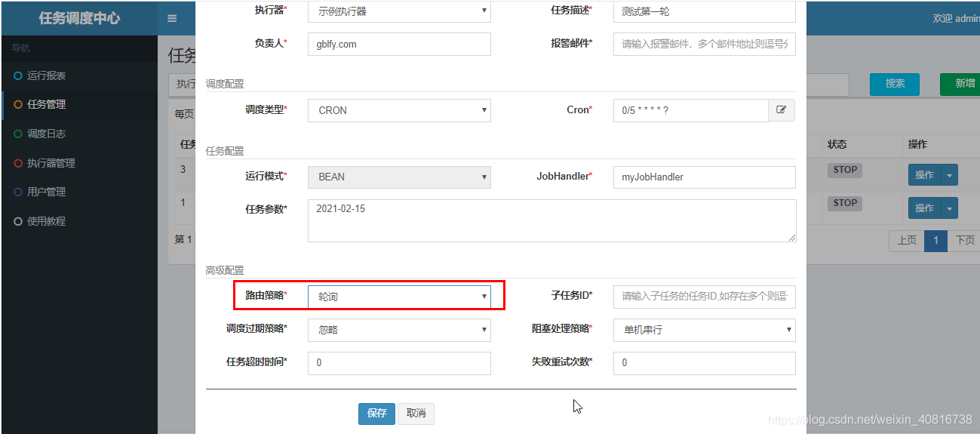The image size is (980, 434).
Task: Click the green 新增 button
Action: tap(960, 84)
